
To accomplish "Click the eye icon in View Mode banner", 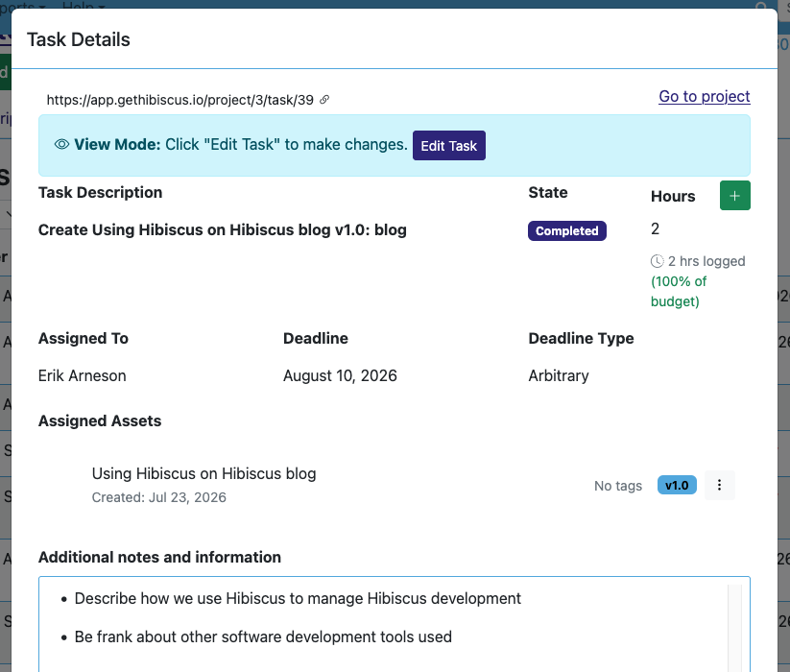I will (x=61, y=145).
